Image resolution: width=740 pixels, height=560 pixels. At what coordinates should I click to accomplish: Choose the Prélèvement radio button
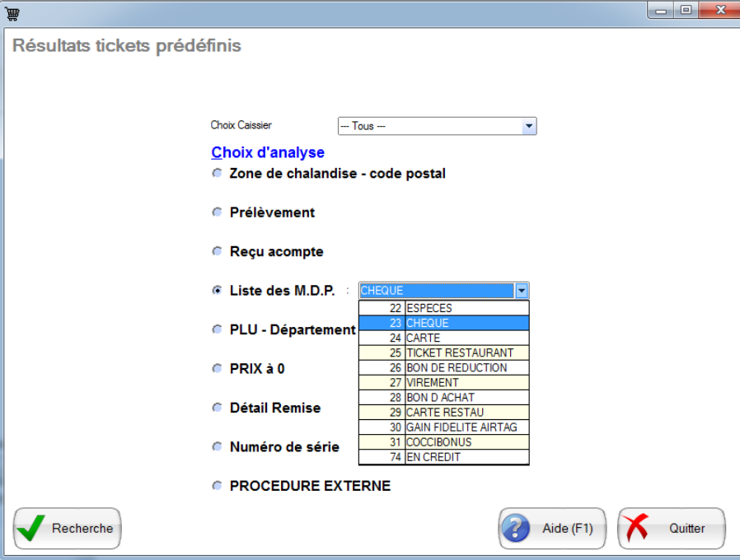[218, 212]
